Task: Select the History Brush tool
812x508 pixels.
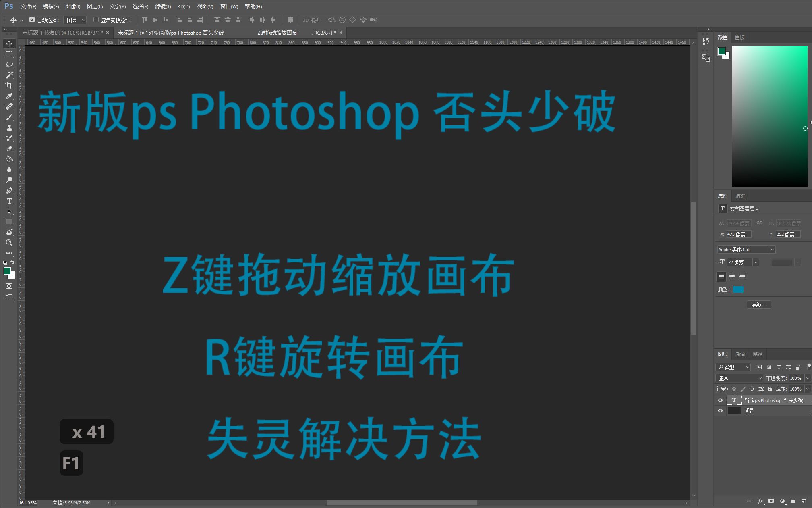Action: click(9, 138)
